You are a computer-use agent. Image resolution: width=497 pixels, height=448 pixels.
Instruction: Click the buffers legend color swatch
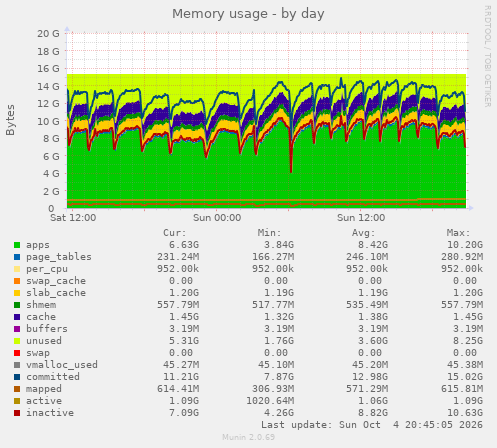coord(17,329)
